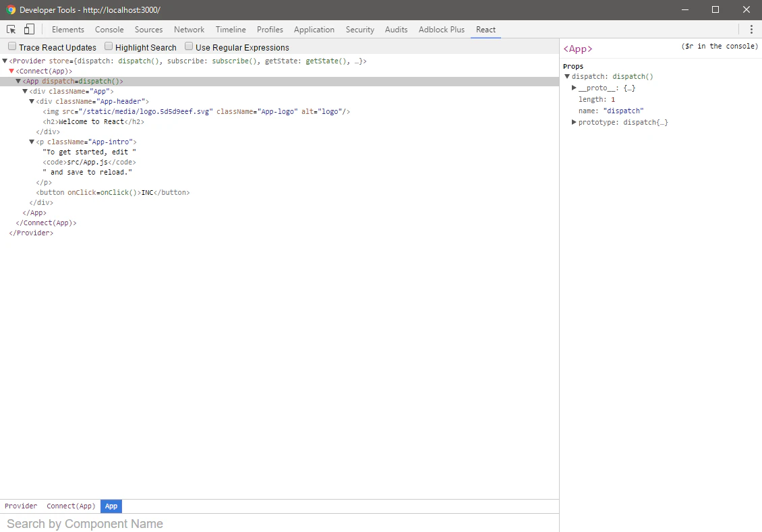Click the length: 1 property
762x532 pixels.
(x=597, y=100)
